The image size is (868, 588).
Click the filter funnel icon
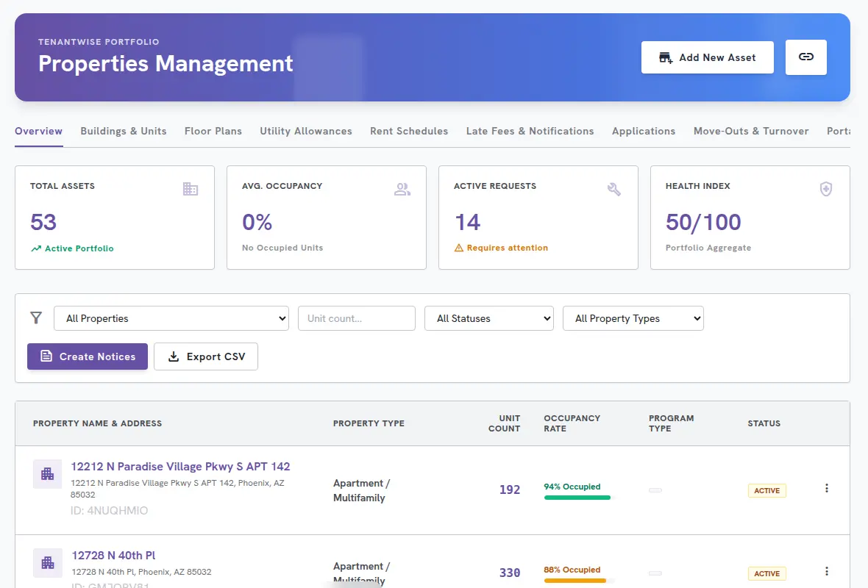coord(36,318)
